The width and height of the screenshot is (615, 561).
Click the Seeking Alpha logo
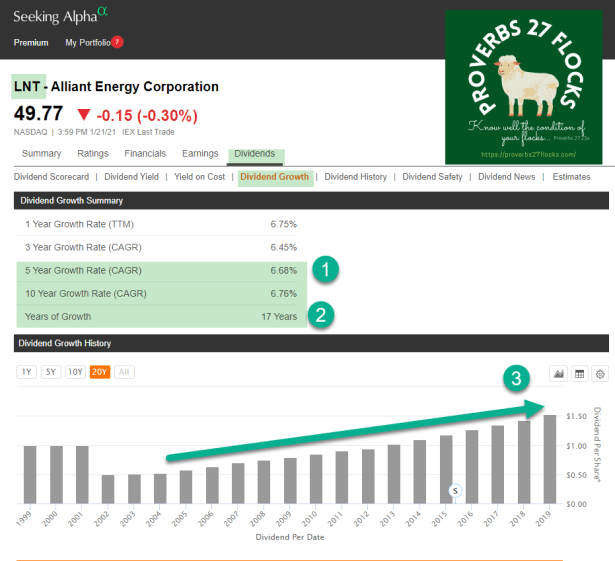pyautogui.click(x=61, y=14)
